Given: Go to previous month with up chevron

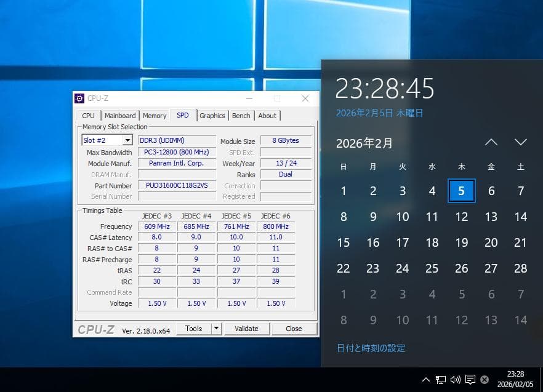Looking at the screenshot, I should click(491, 142).
